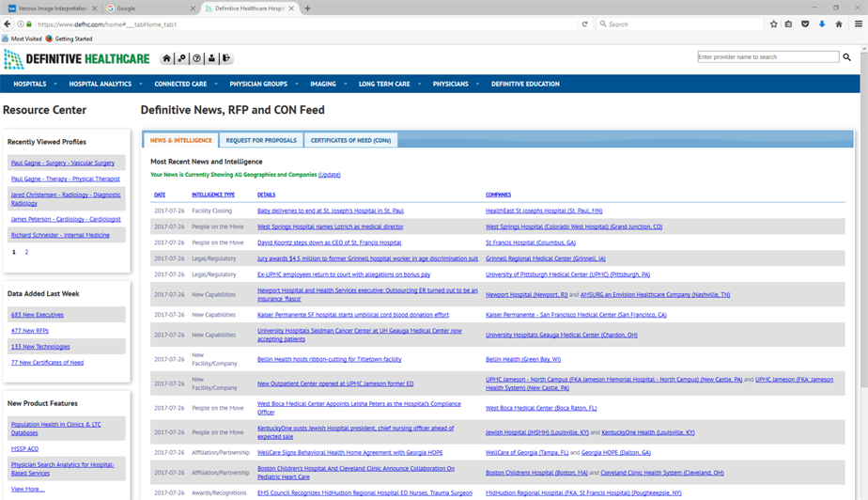Click the Pocket save icon
Image resolution: width=868 pixels, height=500 pixels.
(805, 24)
